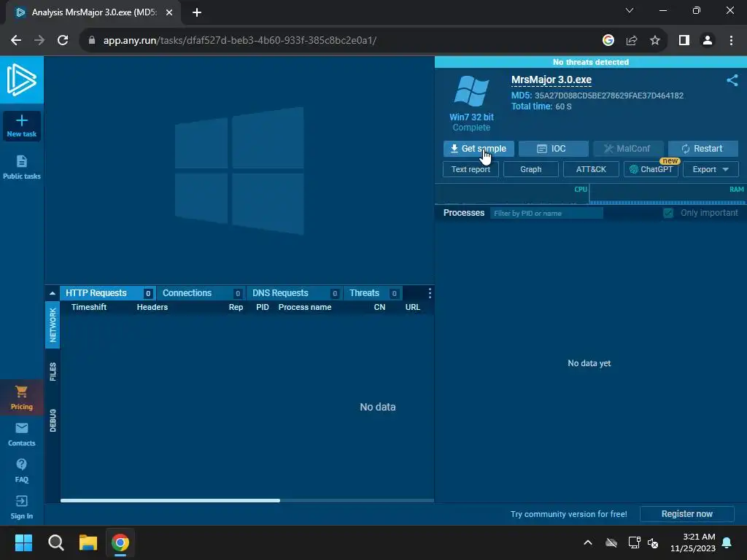This screenshot has height=560, width=747.
Task: Open Chrome profile menu
Action: 708,41
